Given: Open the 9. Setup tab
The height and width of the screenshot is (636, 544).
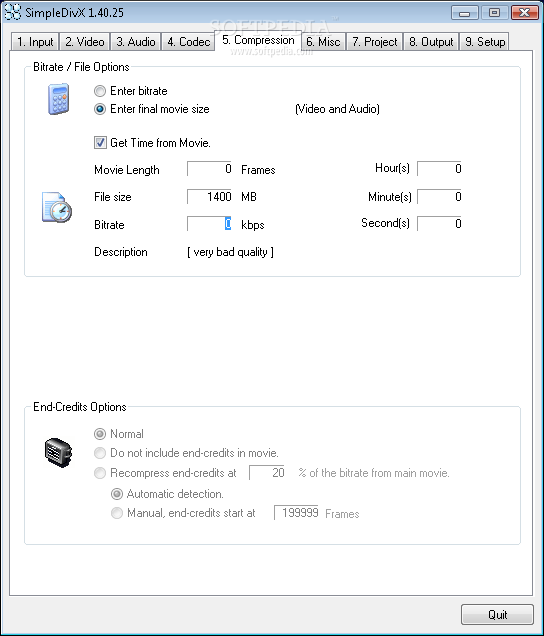Looking at the screenshot, I should [484, 42].
